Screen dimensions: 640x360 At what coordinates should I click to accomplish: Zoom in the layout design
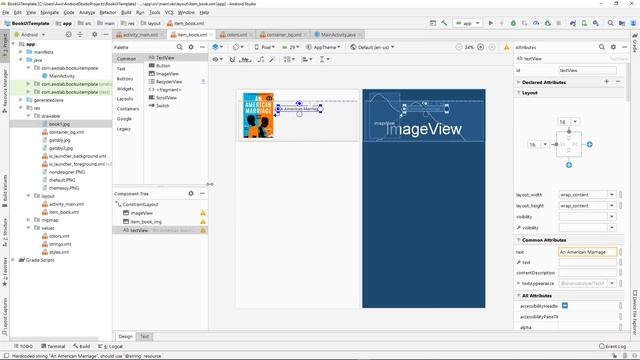point(481,47)
